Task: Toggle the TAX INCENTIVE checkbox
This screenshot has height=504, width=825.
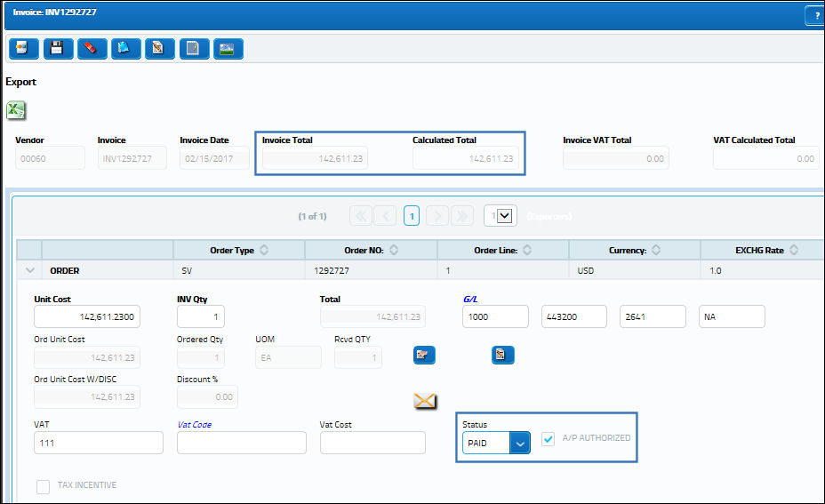Action: [x=44, y=486]
